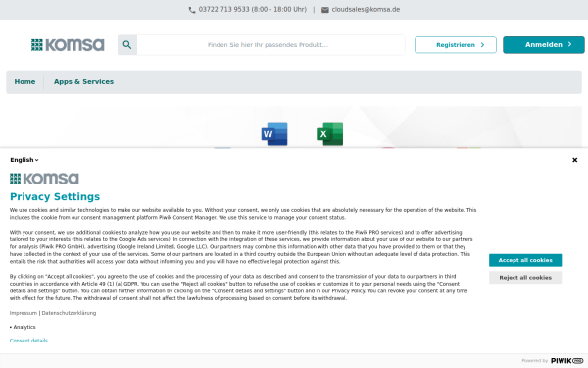Open Apps & Services menu
Screen dimensions: 588x368
click(x=83, y=81)
